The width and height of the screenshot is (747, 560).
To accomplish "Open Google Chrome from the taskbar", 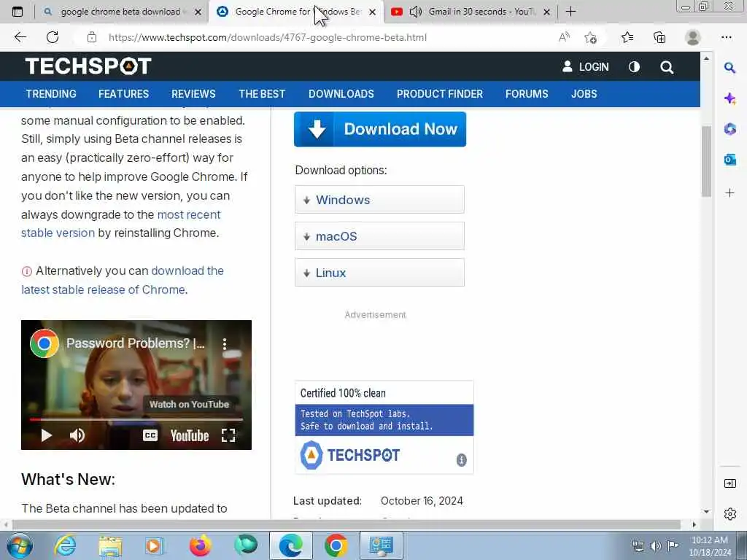I will point(336,545).
